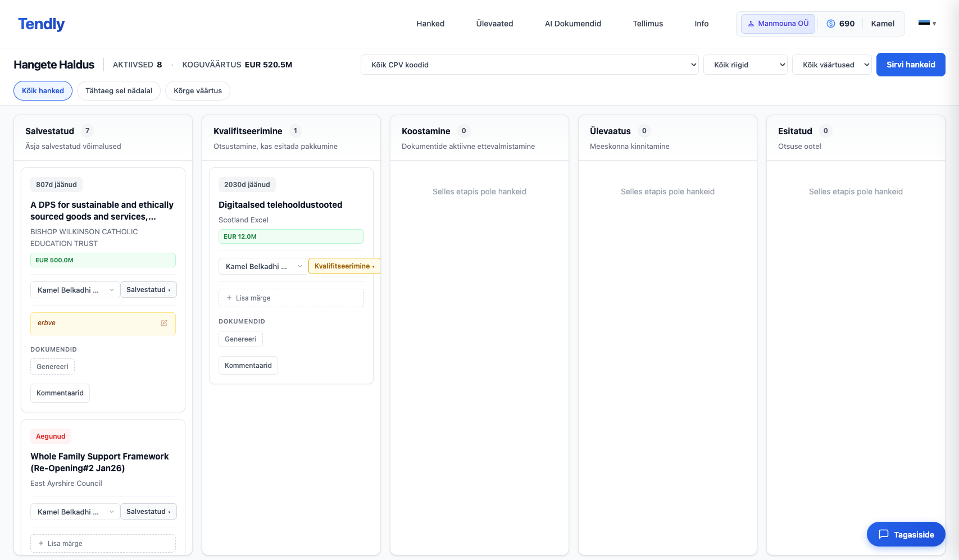Screen dimensions: 959x560
Task: Open the Kõik CPV koodid dropdown
Action: click(x=529, y=65)
